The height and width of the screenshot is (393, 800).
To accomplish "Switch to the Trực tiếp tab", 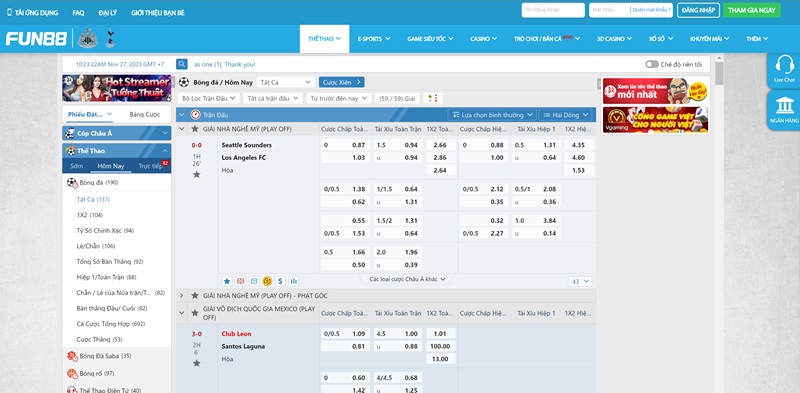I will (x=150, y=166).
